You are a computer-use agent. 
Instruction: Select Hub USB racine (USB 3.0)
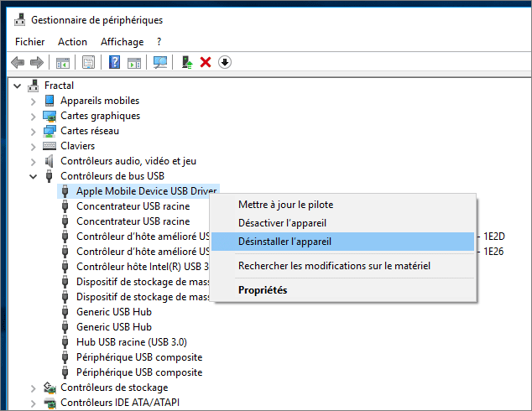pyautogui.click(x=132, y=342)
